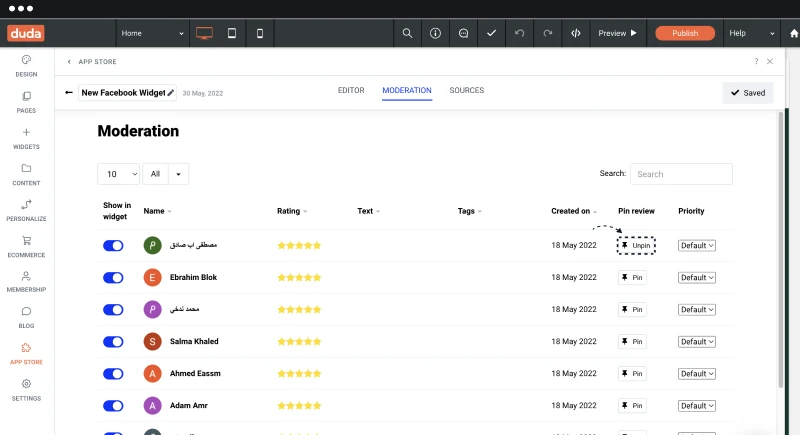Click the checkmark icon in top toolbar
Screen dimensions: 800x435
click(x=491, y=33)
